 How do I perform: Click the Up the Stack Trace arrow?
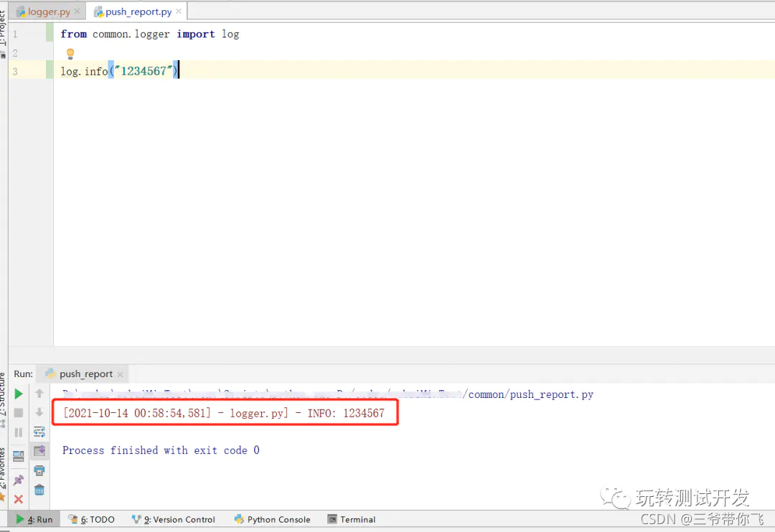39,394
